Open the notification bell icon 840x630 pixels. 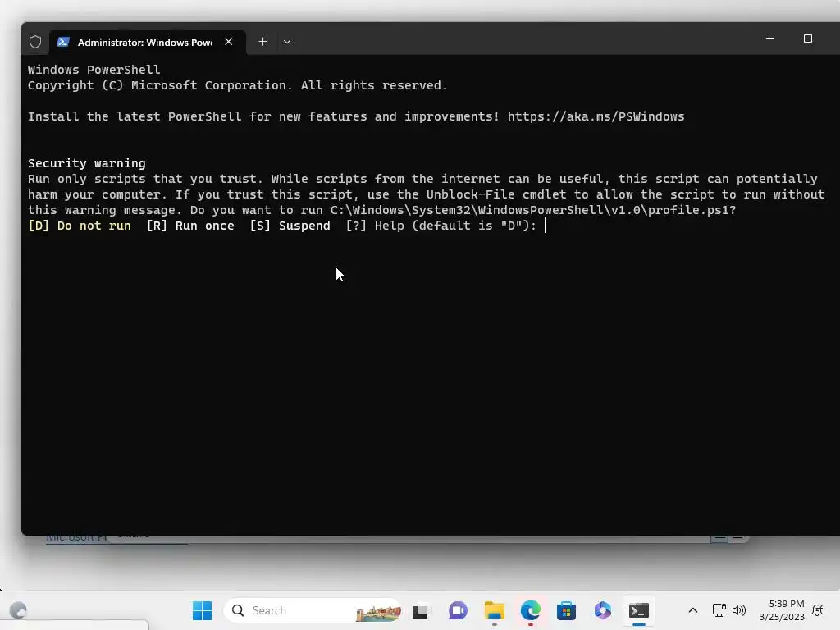(x=818, y=610)
